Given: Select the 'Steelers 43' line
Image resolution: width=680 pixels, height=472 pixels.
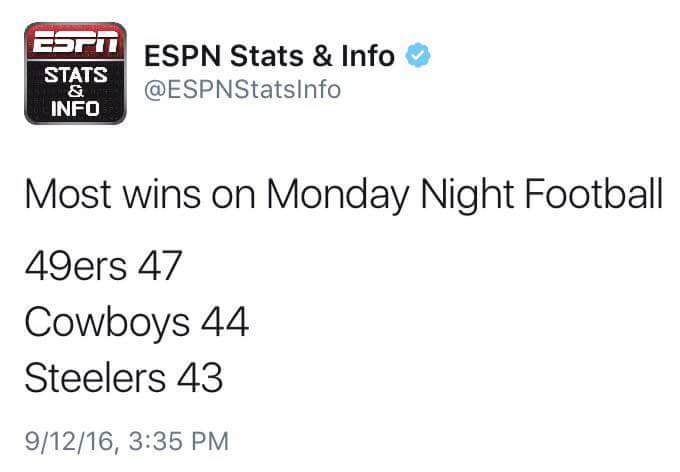Looking at the screenshot, I should 124,377.
